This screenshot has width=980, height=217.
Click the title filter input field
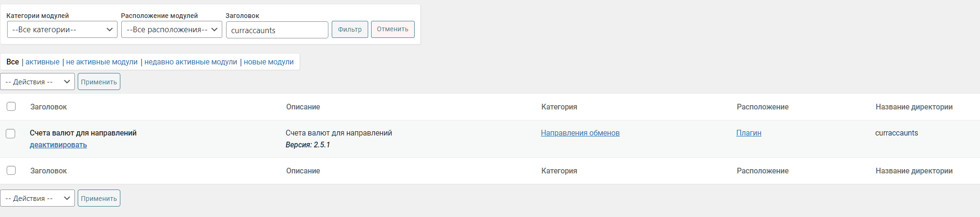277,30
